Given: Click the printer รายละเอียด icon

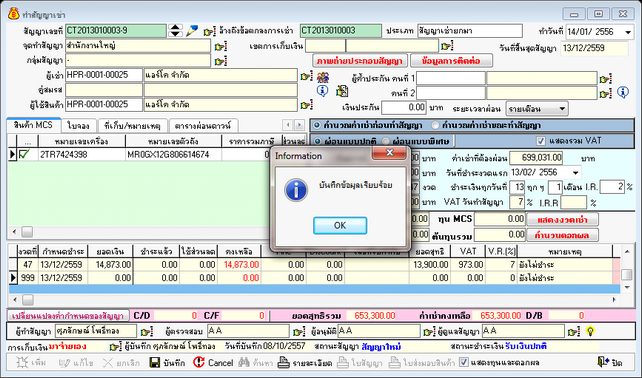Looking at the screenshot, I should click(283, 362).
